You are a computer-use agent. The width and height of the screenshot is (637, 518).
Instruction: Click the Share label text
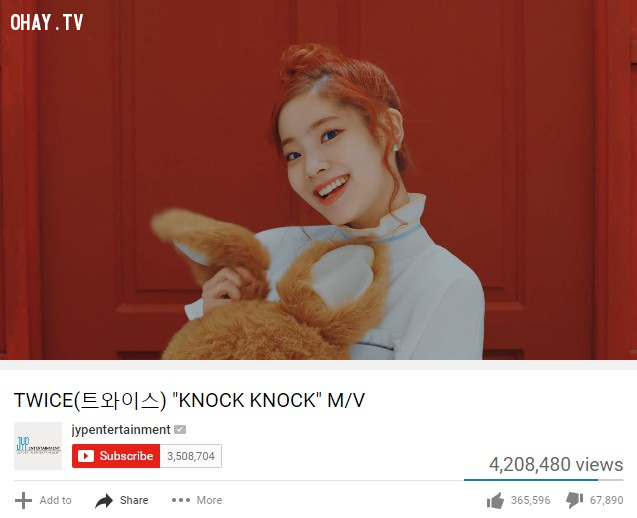[134, 500]
